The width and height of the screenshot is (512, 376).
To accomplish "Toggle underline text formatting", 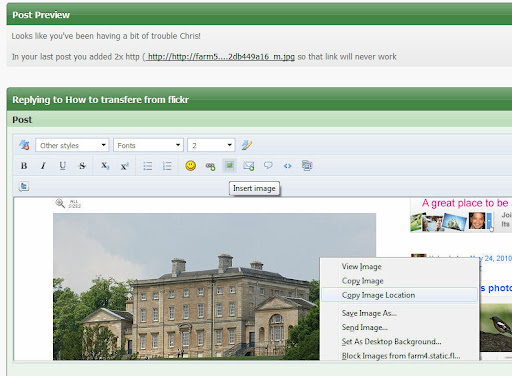I will click(62, 166).
